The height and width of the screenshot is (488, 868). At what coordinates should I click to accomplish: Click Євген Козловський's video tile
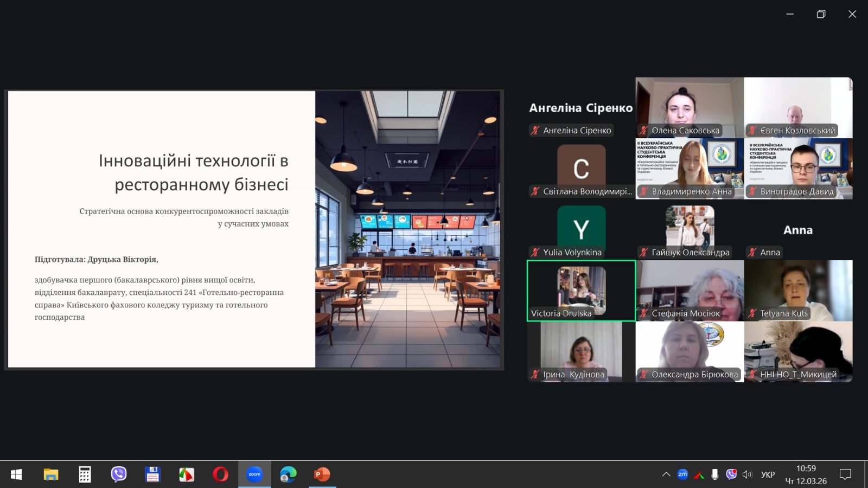coord(798,107)
